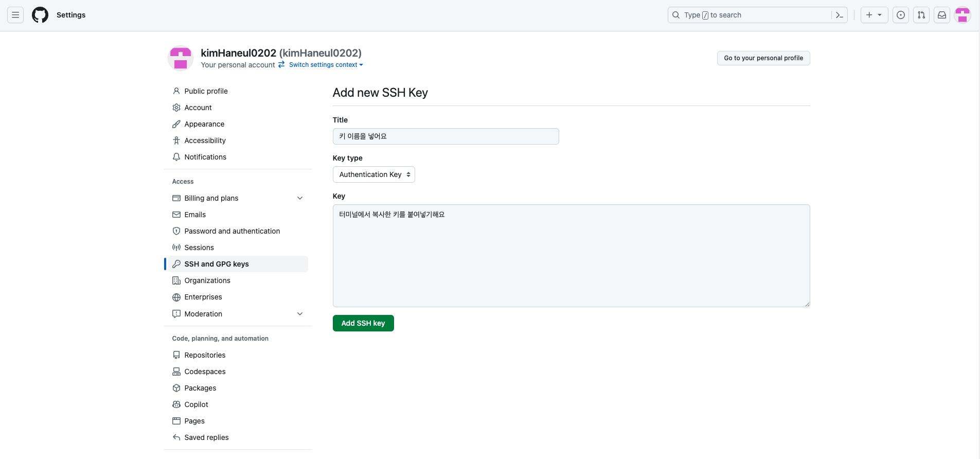
Task: Open Notifications settings page
Action: 238,157
